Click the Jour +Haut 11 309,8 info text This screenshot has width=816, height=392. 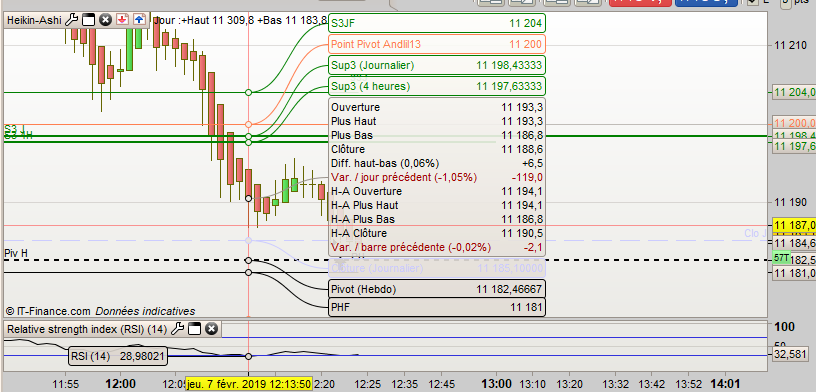pos(240,20)
